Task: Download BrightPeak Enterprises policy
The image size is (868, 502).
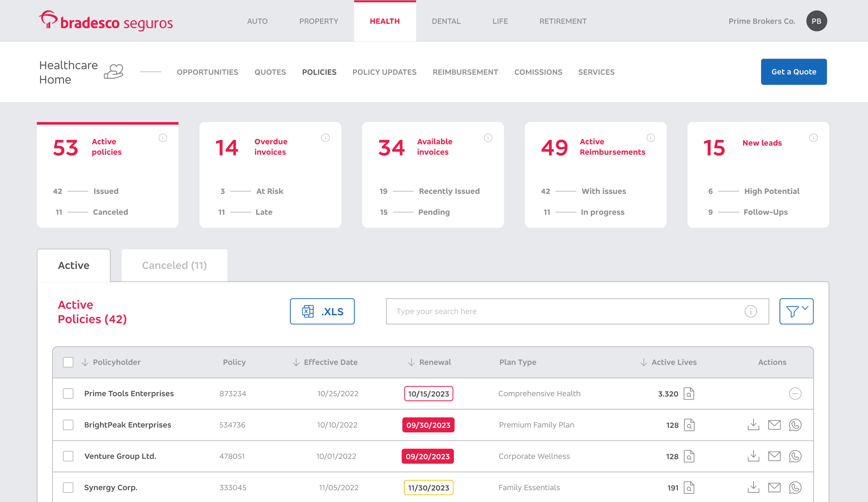Action: tap(753, 425)
